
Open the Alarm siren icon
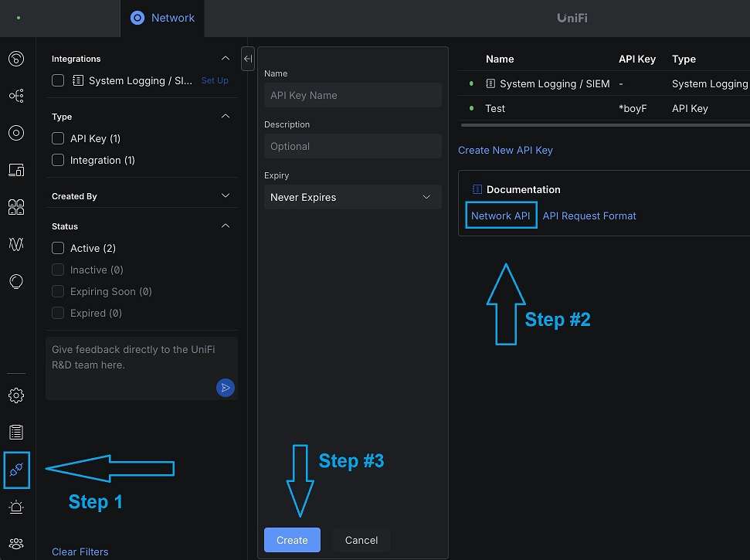coord(16,507)
